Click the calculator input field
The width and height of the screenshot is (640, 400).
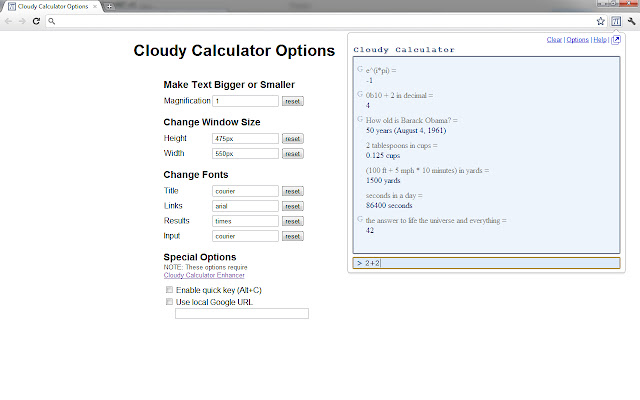490,263
